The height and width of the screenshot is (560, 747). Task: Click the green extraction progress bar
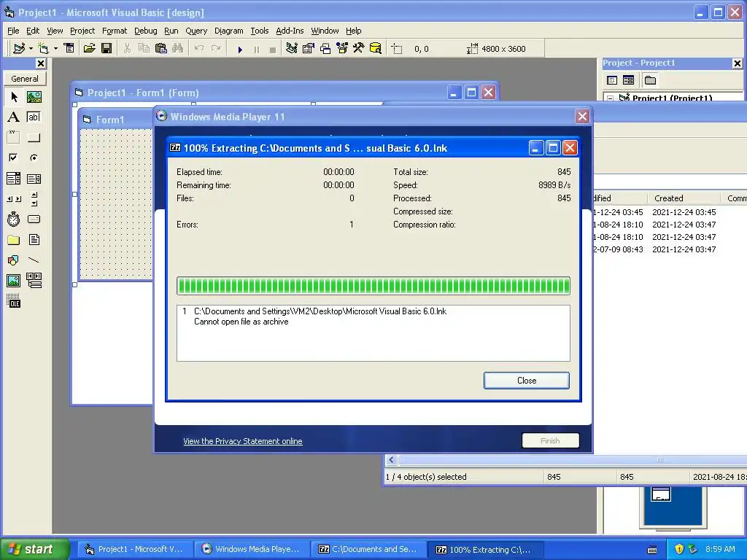point(373,286)
